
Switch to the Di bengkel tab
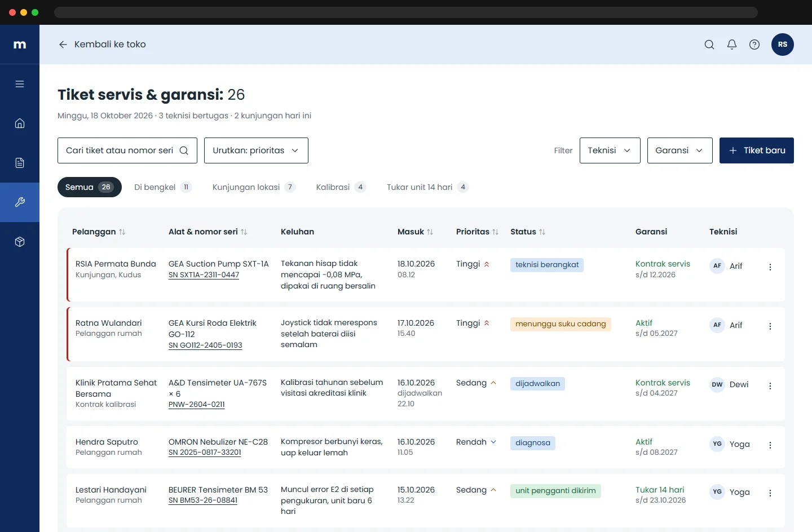click(163, 187)
